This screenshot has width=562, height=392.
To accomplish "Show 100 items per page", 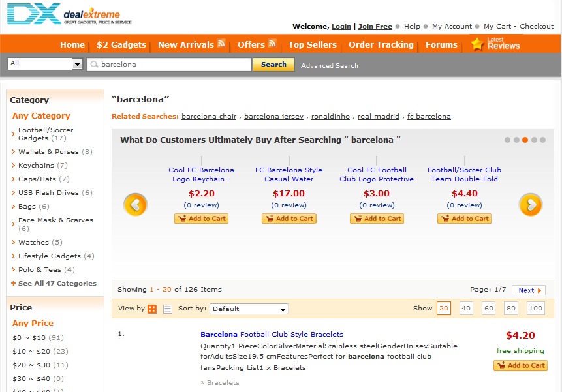I will pyautogui.click(x=535, y=309).
